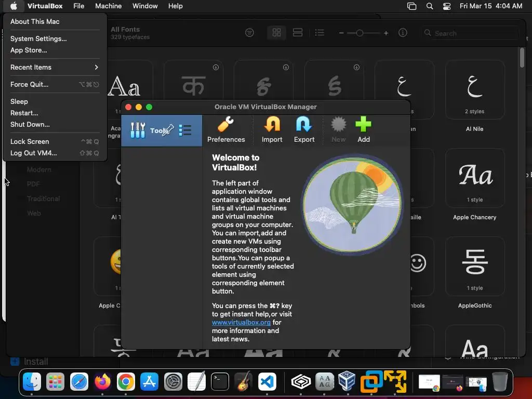Choose Restart from Apple menu
Image resolution: width=532 pixels, height=399 pixels.
click(x=55, y=113)
